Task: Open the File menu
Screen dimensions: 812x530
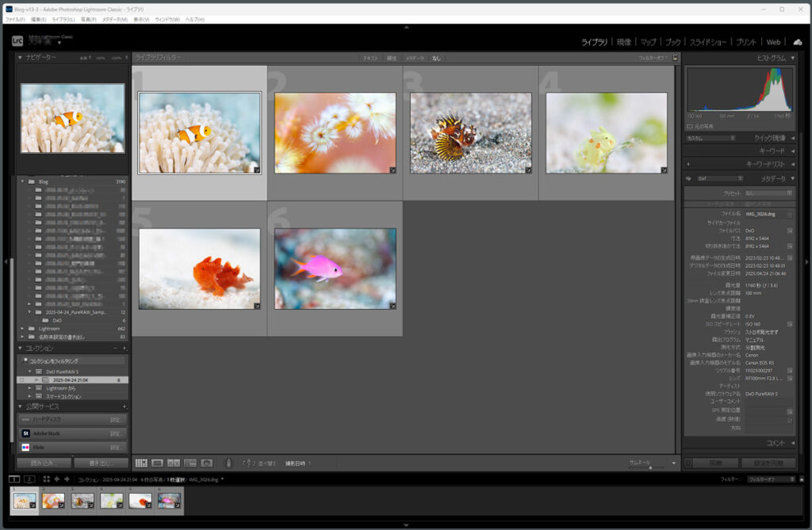Action: coord(15,20)
